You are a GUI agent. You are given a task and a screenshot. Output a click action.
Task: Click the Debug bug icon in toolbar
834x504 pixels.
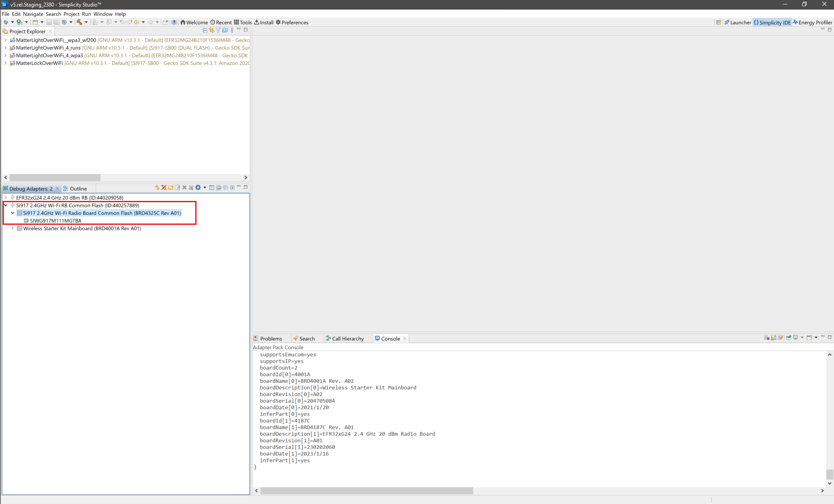pyautogui.click(x=6, y=22)
